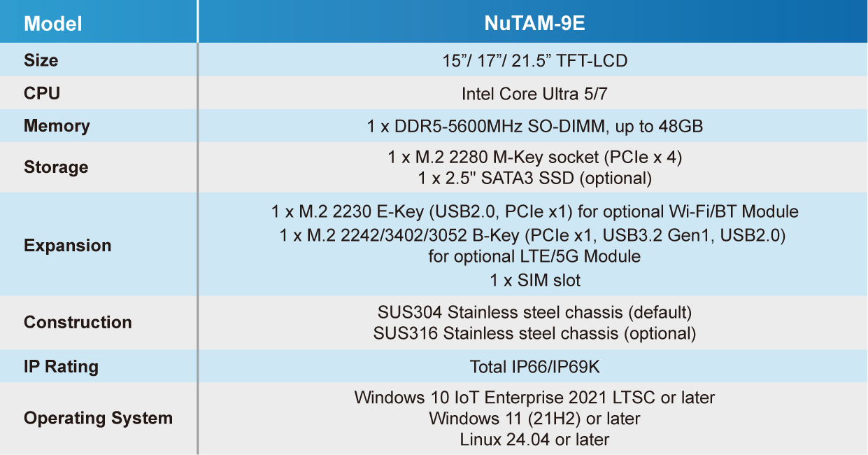This screenshot has width=868, height=455.
Task: Click the Linux 24.04 or later line
Action: [534, 440]
